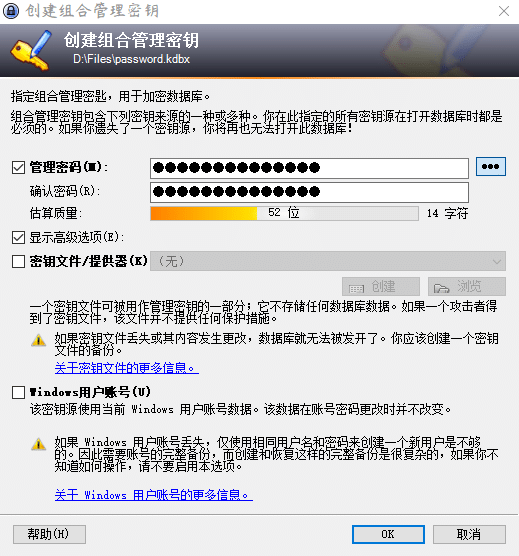Click the warning icon beside the key file notice
519x556 pixels.
coord(38,340)
